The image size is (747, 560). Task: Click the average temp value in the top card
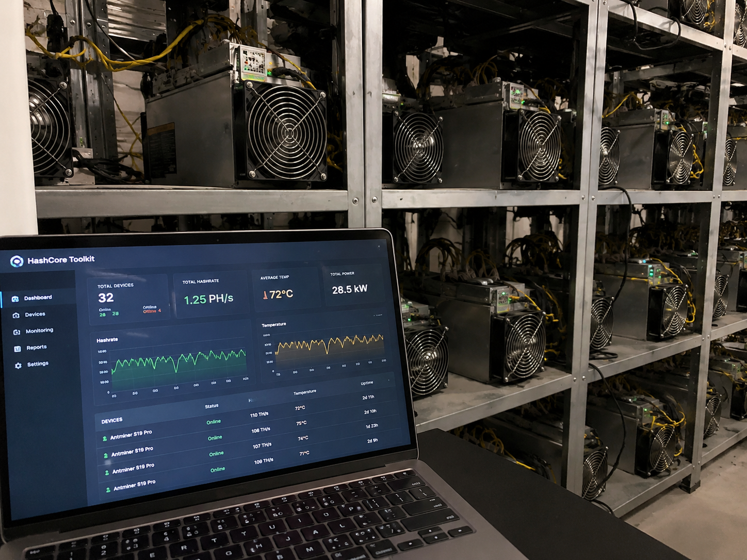tap(281, 294)
